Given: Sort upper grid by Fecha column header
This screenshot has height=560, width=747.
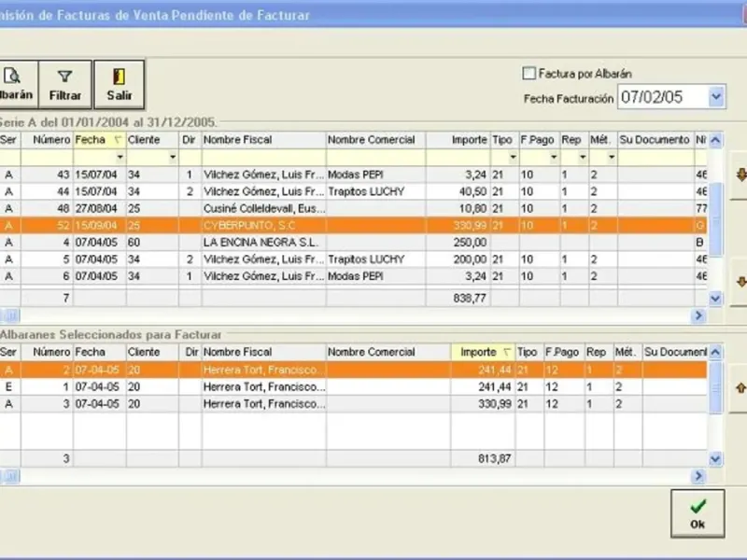Looking at the screenshot, I should [x=99, y=140].
